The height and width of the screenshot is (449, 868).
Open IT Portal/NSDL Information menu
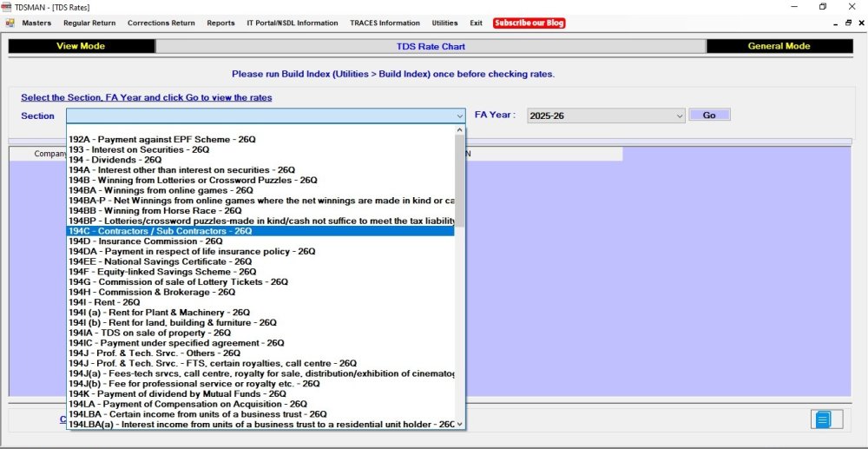coord(293,23)
